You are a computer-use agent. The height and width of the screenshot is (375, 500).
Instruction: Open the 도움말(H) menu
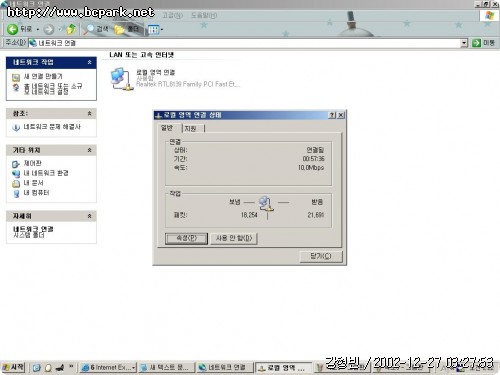click(204, 15)
